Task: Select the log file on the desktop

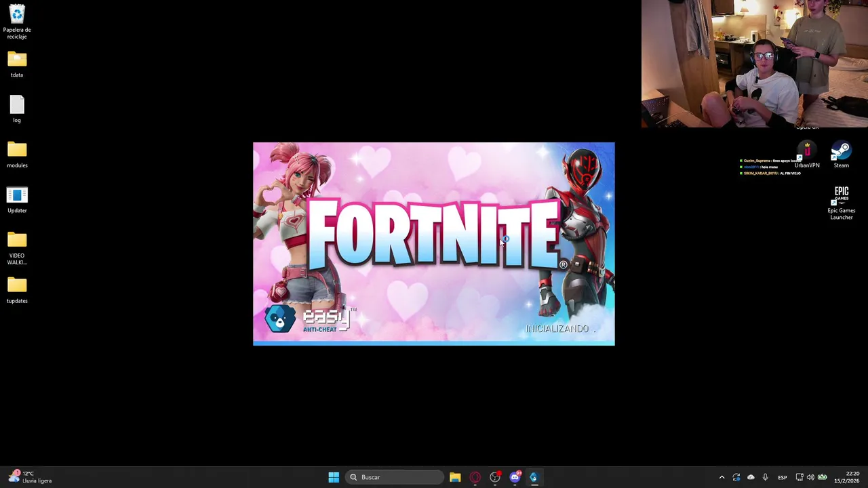Action: click(x=17, y=109)
